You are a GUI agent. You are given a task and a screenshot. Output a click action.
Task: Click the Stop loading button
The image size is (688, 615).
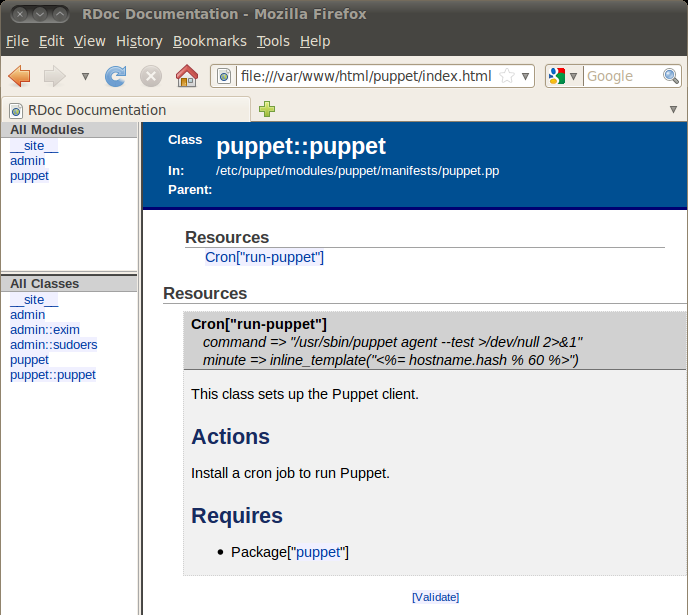point(150,76)
